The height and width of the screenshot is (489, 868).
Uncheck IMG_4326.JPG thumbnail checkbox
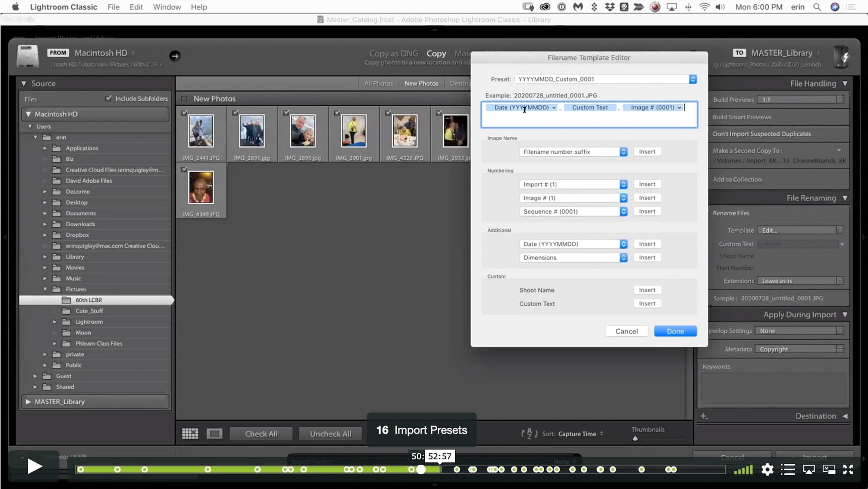[388, 112]
